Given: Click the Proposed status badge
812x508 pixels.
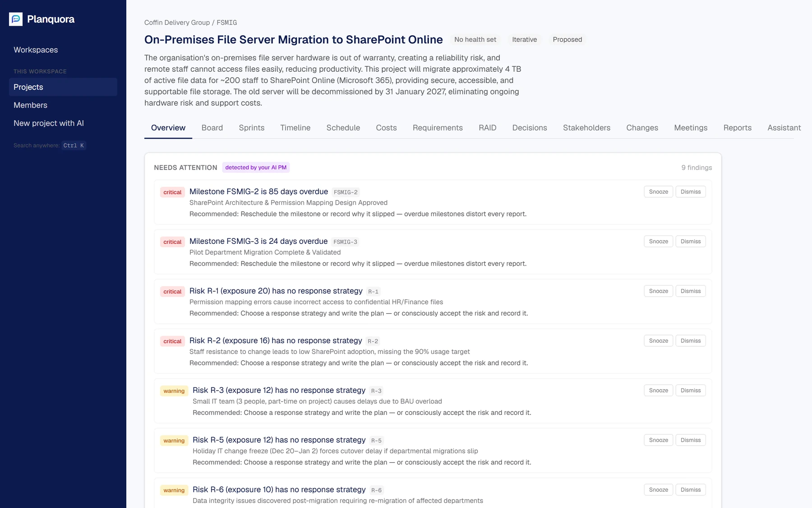Looking at the screenshot, I should coord(567,39).
